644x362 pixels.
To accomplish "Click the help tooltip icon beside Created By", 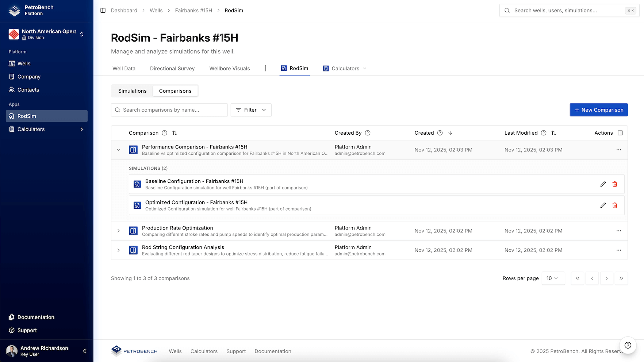I will (x=368, y=133).
